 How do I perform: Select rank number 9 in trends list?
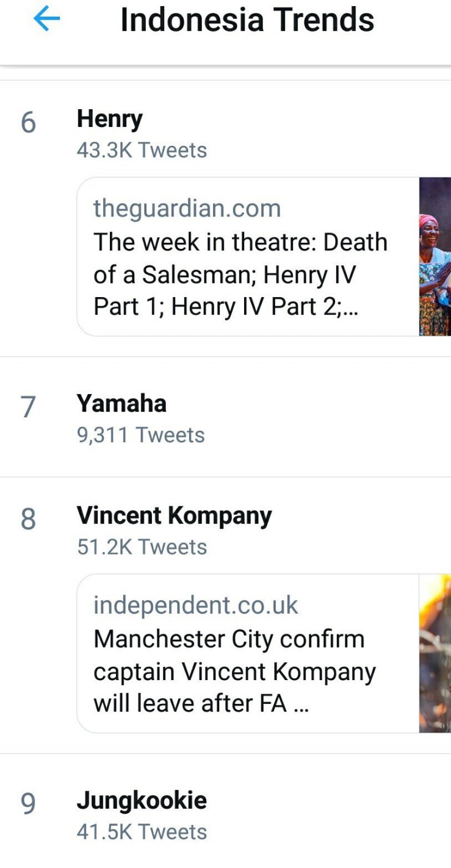click(28, 804)
